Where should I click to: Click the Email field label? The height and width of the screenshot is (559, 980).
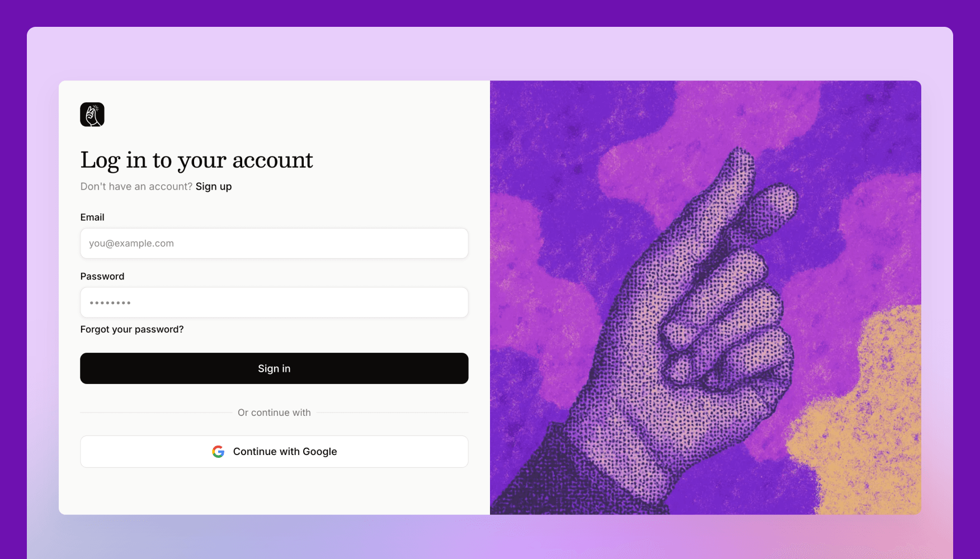92,217
